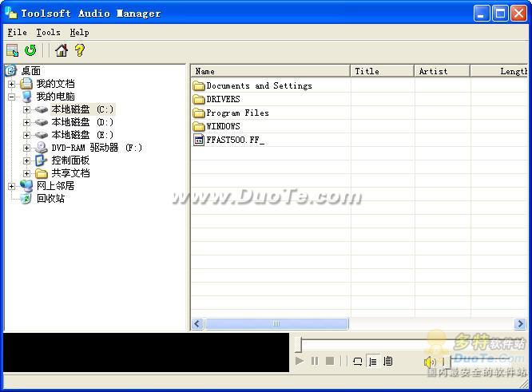The width and height of the screenshot is (532, 392).
Task: Click the app icon in title bar
Action: (x=11, y=12)
